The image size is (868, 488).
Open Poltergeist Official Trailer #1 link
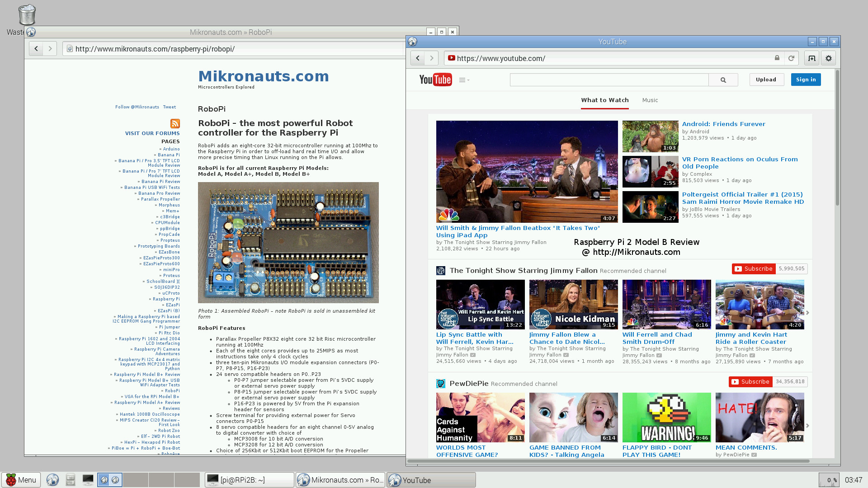pos(743,198)
